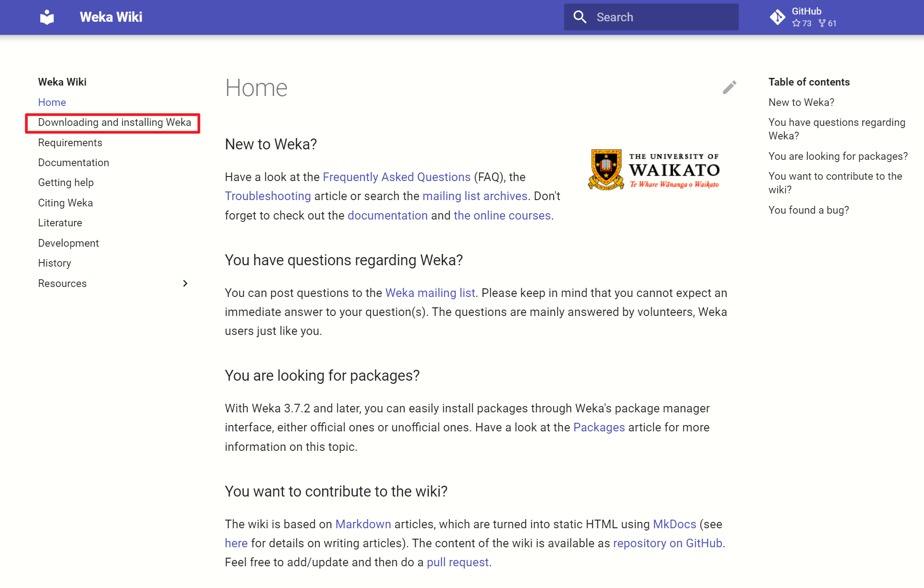Click the pull request link
924x588 pixels.
click(457, 562)
